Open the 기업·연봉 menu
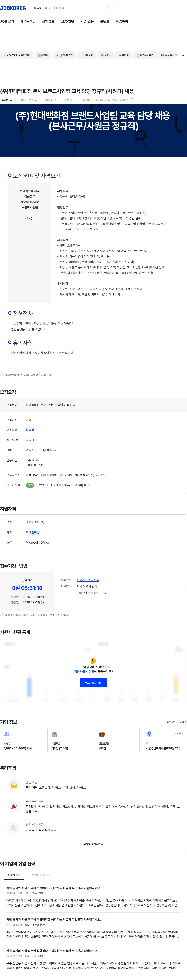The width and height of the screenshot is (187, 980). (87, 21)
